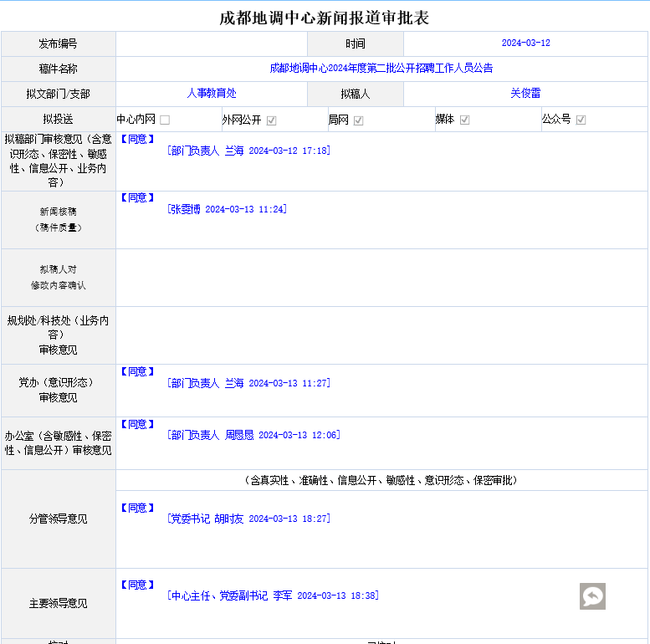
Task: Click the empty 规划处/科技处 审核意见 cell
Action: [381, 335]
